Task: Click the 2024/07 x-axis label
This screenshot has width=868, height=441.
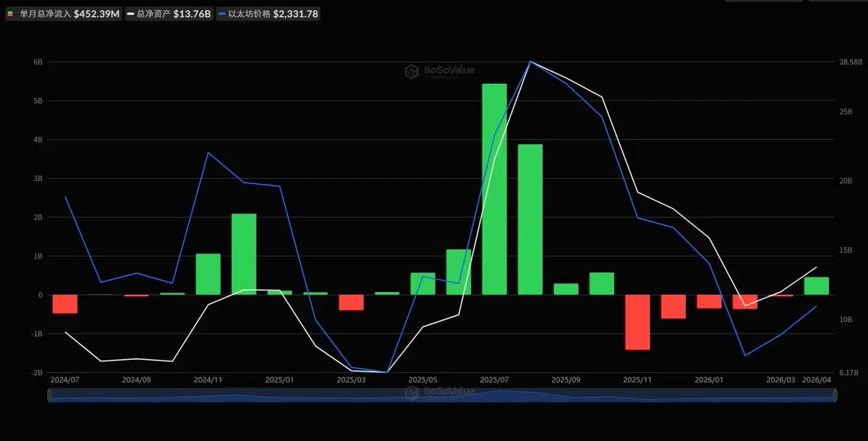Action: [65, 379]
